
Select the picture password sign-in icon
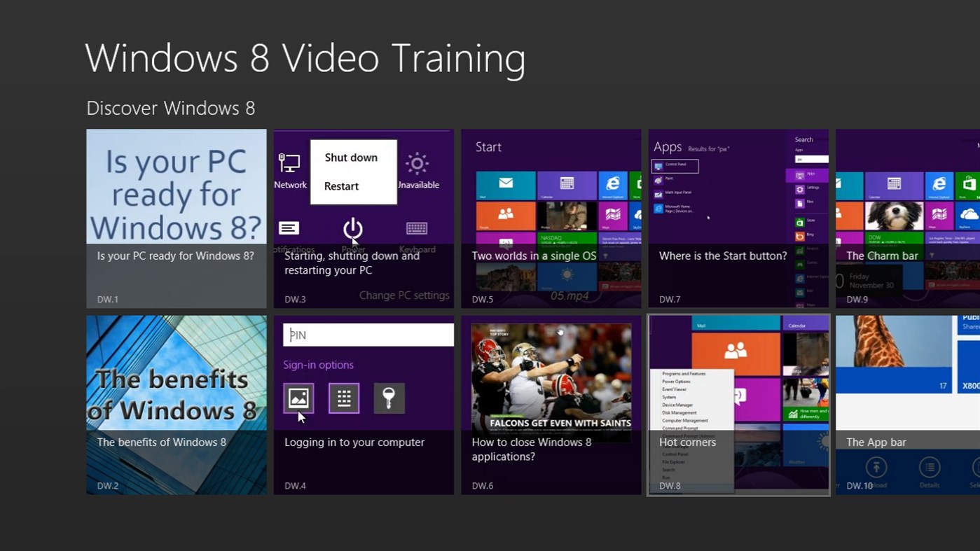point(298,398)
